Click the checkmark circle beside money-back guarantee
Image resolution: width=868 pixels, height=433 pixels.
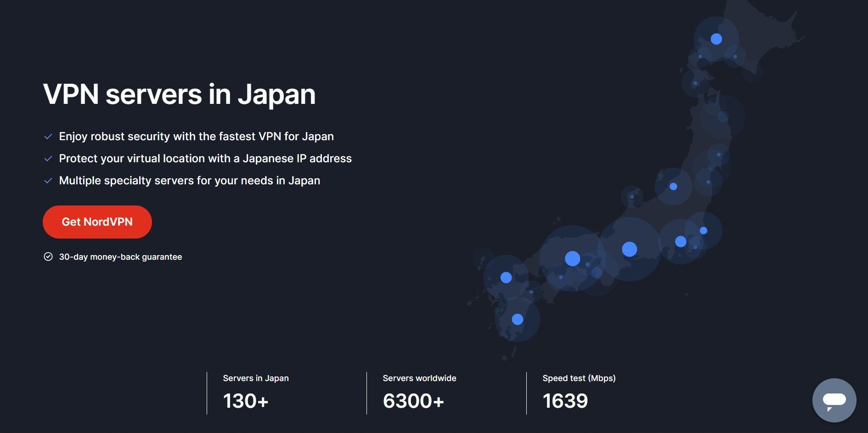pyautogui.click(x=48, y=256)
